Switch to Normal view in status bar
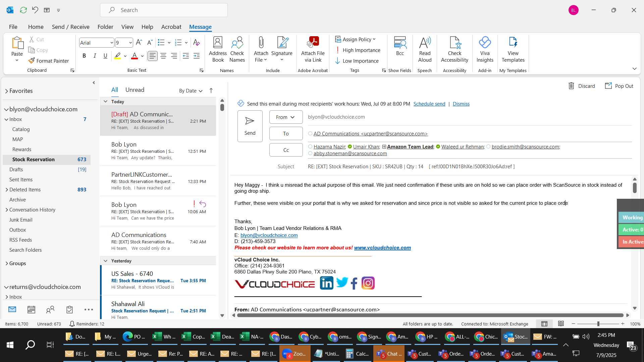This screenshot has width=644, height=362. [544, 324]
